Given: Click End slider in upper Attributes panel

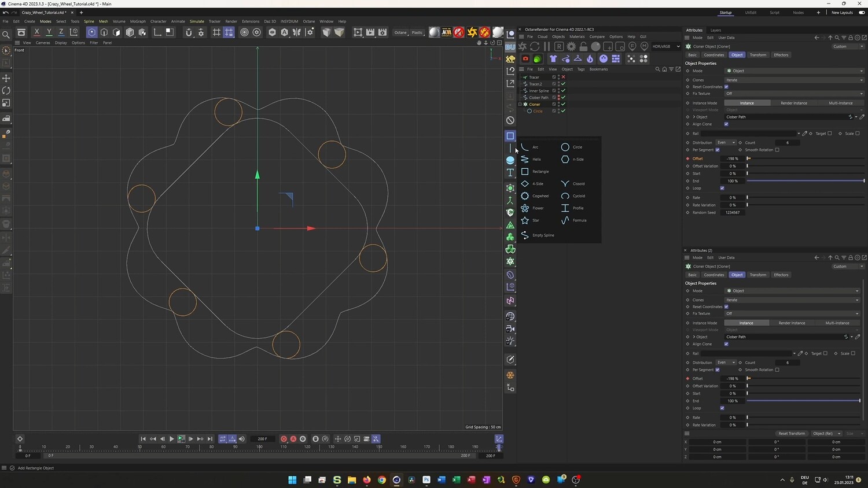Looking at the screenshot, I should click(806, 181).
